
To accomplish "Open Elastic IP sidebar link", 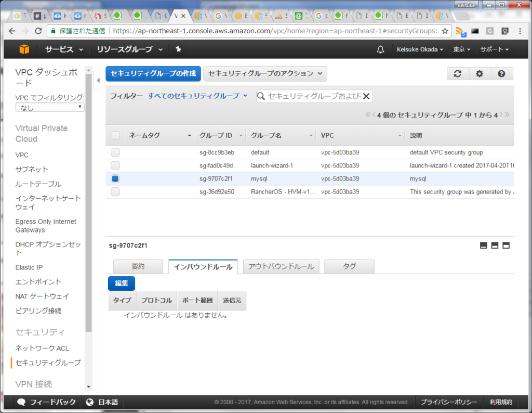I will 29,267.
